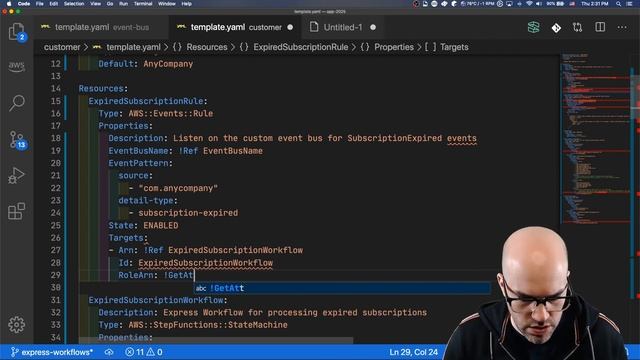Click line number 15 in the gutter
Image resolution: width=640 pixels, height=360 pixels.
[56, 101]
